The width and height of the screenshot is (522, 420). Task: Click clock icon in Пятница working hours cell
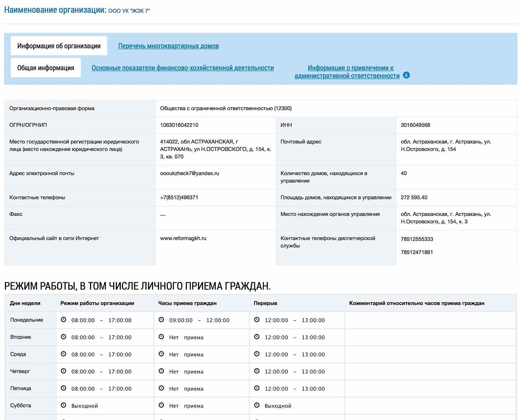[64, 388]
